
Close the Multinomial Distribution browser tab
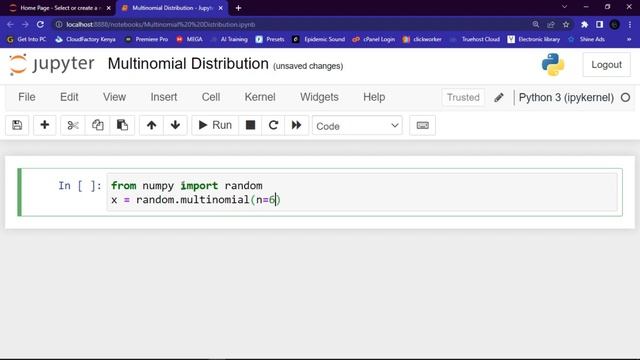tap(220, 8)
